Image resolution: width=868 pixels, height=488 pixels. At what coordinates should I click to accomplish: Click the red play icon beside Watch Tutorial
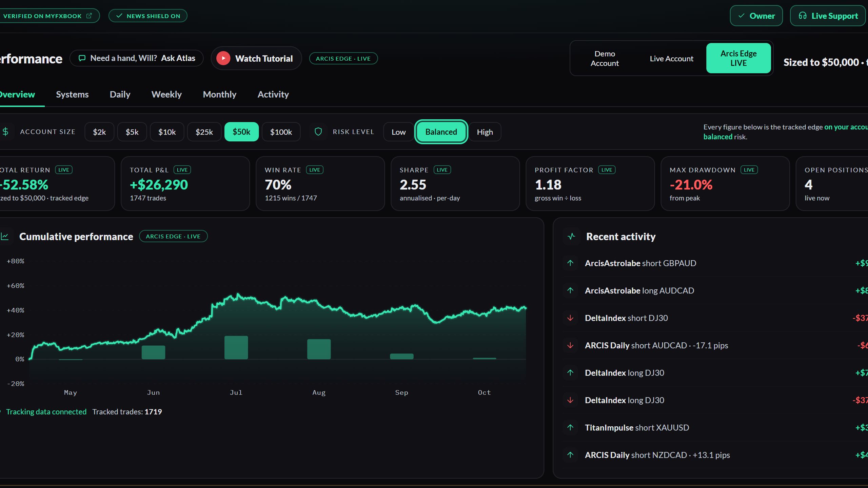click(x=223, y=58)
